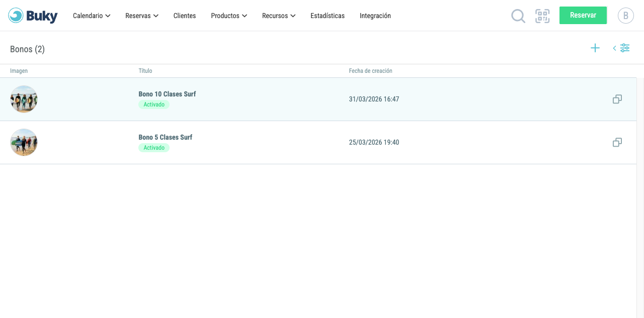Screen dimensions: 644x318
Task: Expand the Productos dropdown menu
Action: coord(229,16)
